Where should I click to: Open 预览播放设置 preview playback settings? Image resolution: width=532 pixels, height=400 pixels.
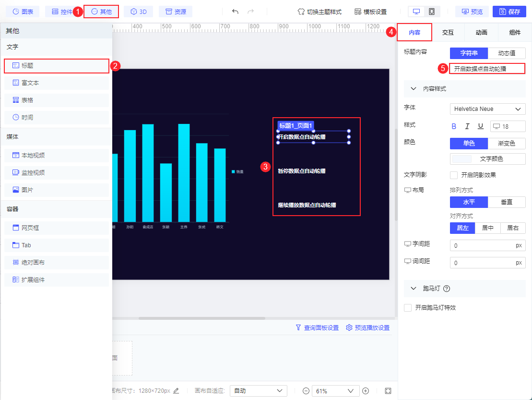[x=368, y=327]
